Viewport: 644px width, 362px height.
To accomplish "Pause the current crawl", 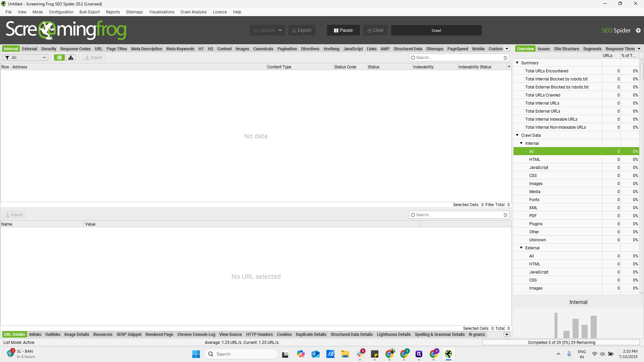I will click(x=343, y=30).
